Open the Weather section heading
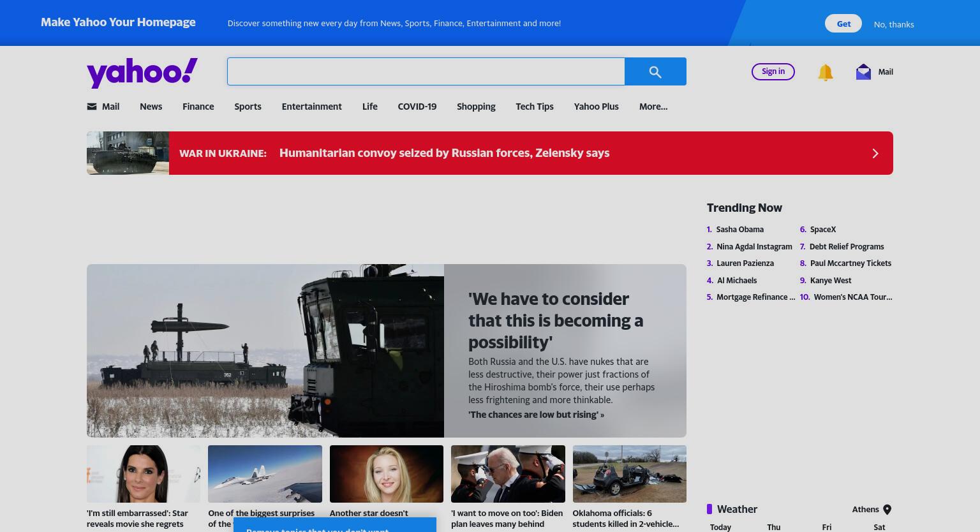Image resolution: width=980 pixels, height=532 pixels. point(737,509)
